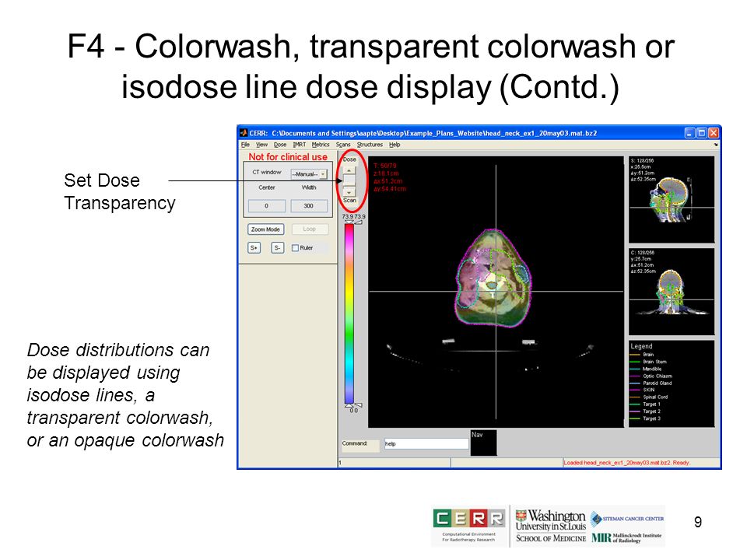This screenshot has height=560, width=747.
Task: Click the Target 1 legend entry
Action: pos(651,404)
